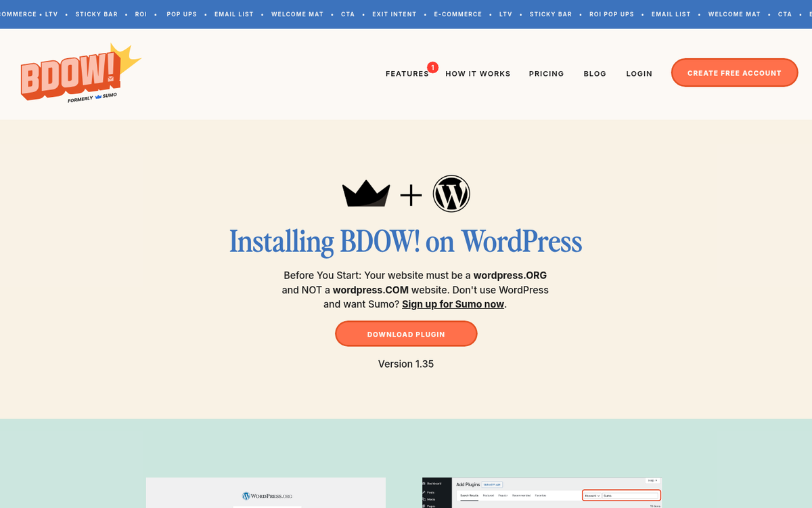812x508 pixels.
Task: Visit the Blog from navigation
Action: click(595, 74)
